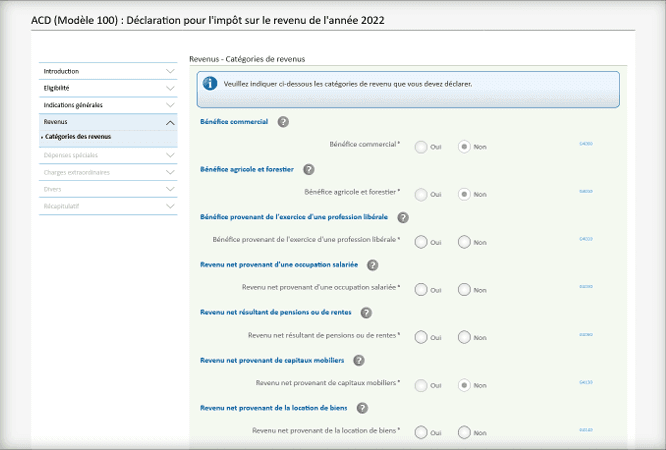Open Dépenses spéciales sidebar section
This screenshot has width=666, height=450.
[x=70, y=155]
